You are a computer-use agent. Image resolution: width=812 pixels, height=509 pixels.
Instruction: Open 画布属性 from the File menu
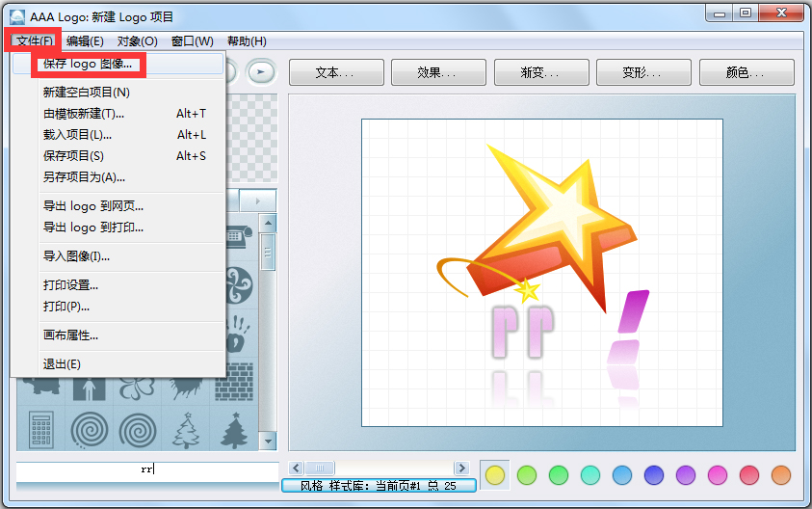point(70,335)
